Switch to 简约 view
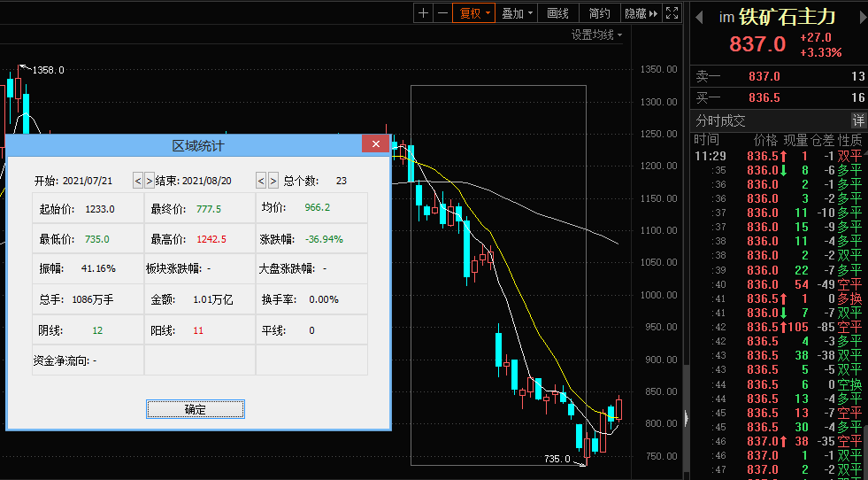868x480 pixels. (600, 13)
